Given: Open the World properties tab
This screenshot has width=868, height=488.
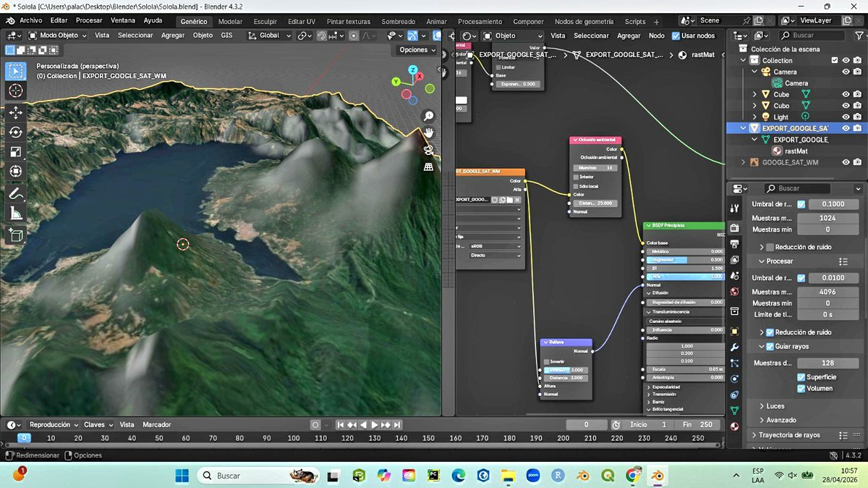Looking at the screenshot, I should tap(735, 292).
